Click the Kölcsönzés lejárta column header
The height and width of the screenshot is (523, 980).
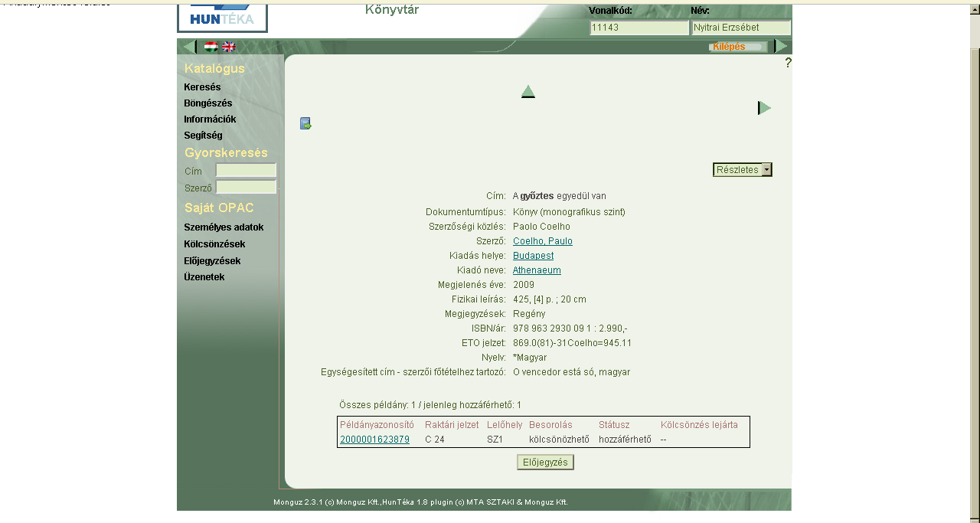pyautogui.click(x=699, y=425)
